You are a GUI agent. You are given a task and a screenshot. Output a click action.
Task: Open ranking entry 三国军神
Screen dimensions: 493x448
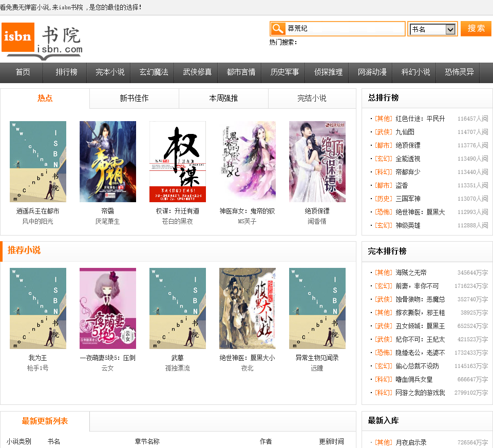pyautogui.click(x=408, y=199)
